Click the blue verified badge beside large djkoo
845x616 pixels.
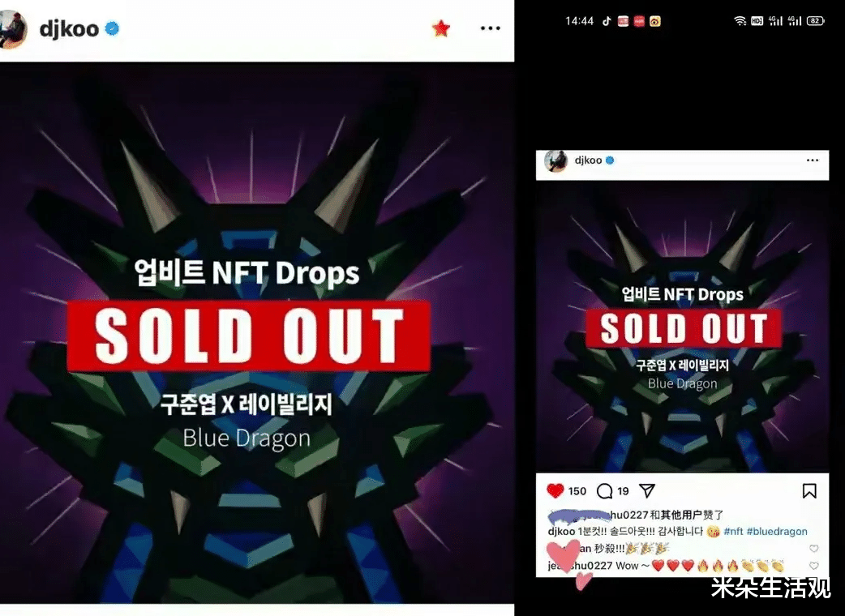112,28
